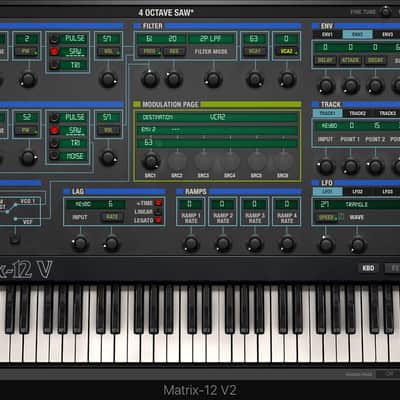Open the KEYBD input selector in LAG
The width and height of the screenshot is (400, 400).
pyautogui.click(x=83, y=204)
